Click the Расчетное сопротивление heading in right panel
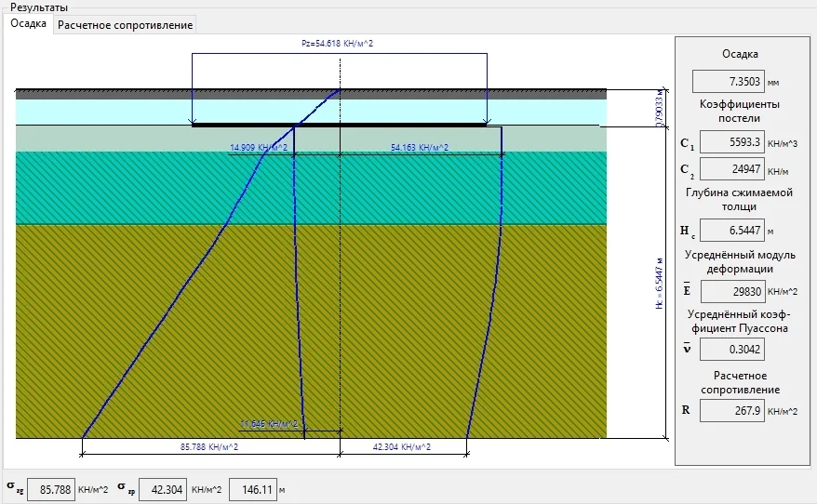The width and height of the screenshot is (817, 504). point(740,383)
